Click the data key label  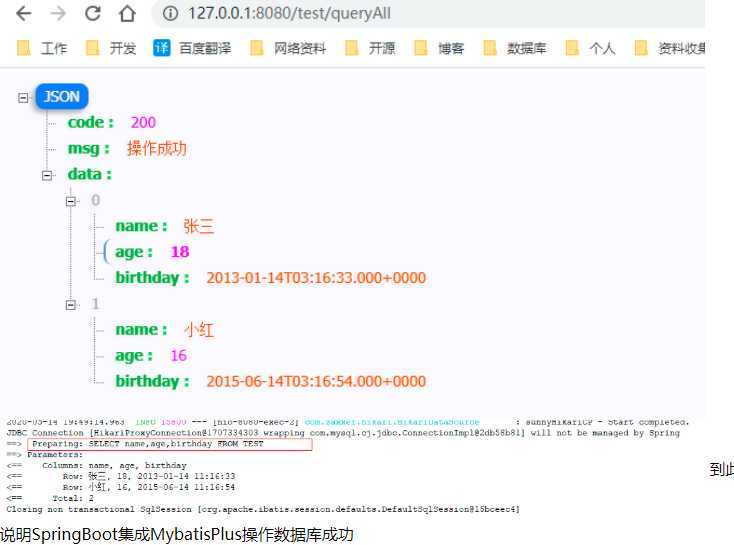click(x=90, y=174)
